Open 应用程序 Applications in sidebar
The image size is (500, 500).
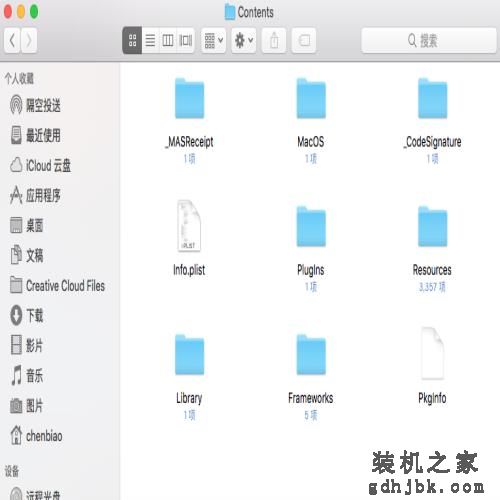point(35,195)
